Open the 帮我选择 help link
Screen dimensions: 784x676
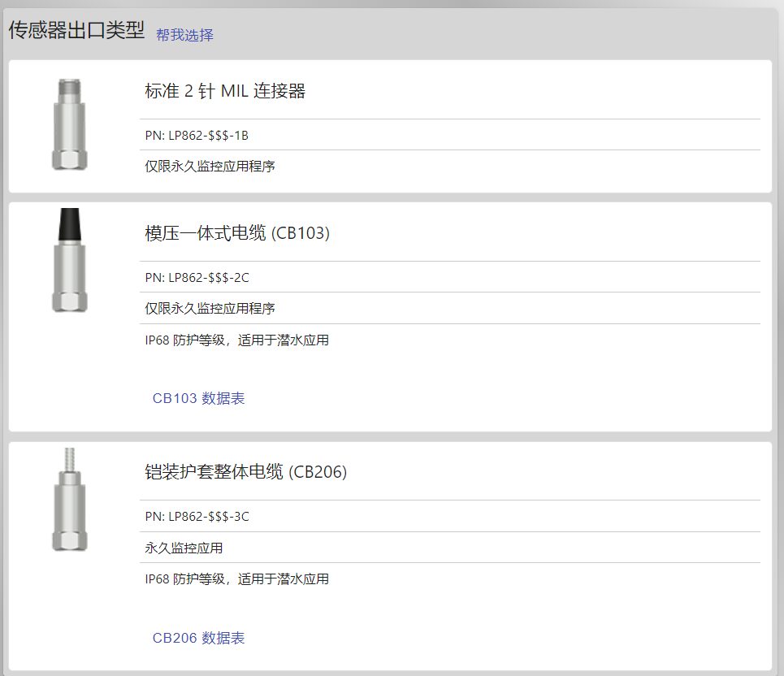(x=184, y=35)
